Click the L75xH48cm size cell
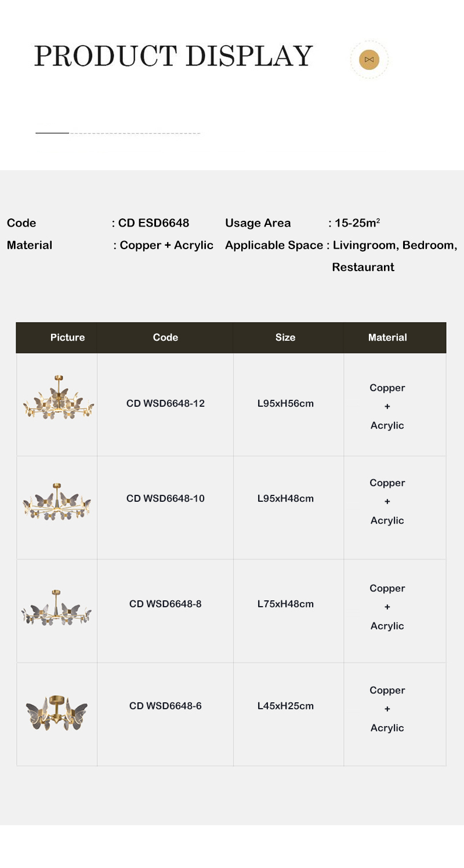This screenshot has height=868, width=464. click(x=285, y=604)
